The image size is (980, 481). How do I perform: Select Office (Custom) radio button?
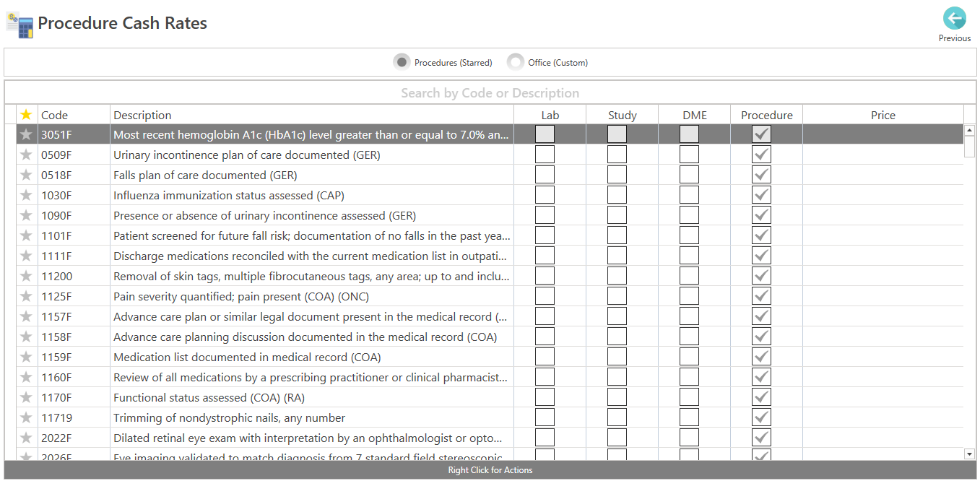(515, 62)
